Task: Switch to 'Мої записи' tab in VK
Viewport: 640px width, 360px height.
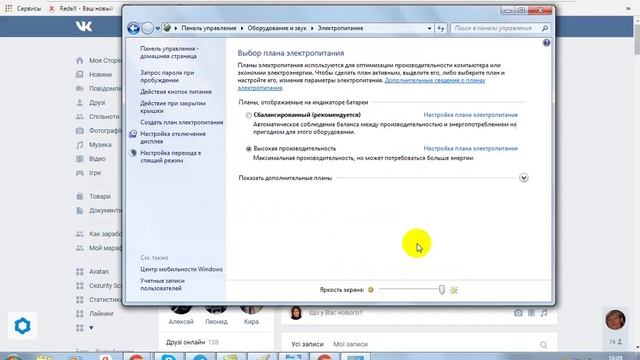Action: pos(351,344)
